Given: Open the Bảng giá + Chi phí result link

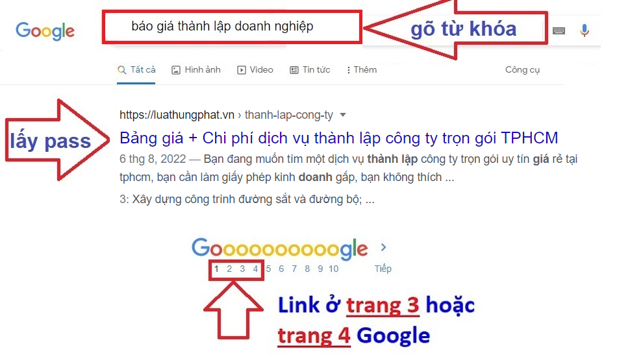Looking at the screenshot, I should [x=339, y=138].
